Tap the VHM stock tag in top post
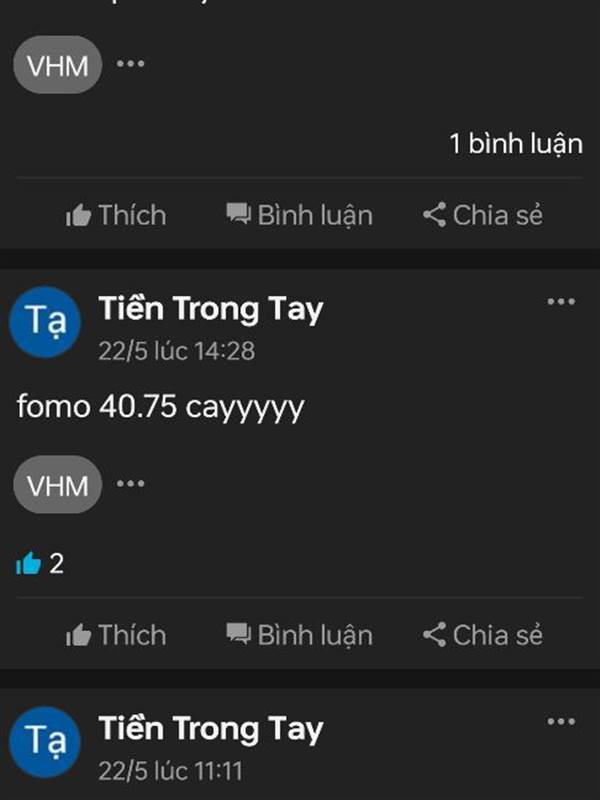 pos(58,65)
